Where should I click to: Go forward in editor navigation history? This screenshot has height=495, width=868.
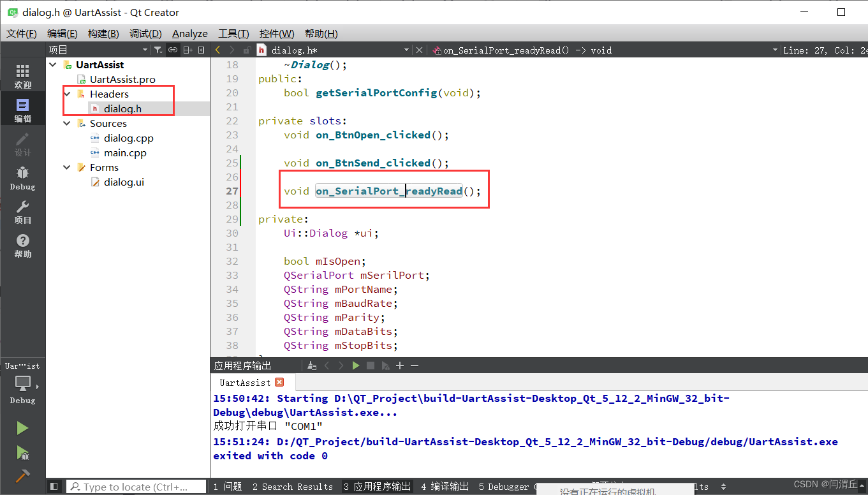pyautogui.click(x=232, y=50)
